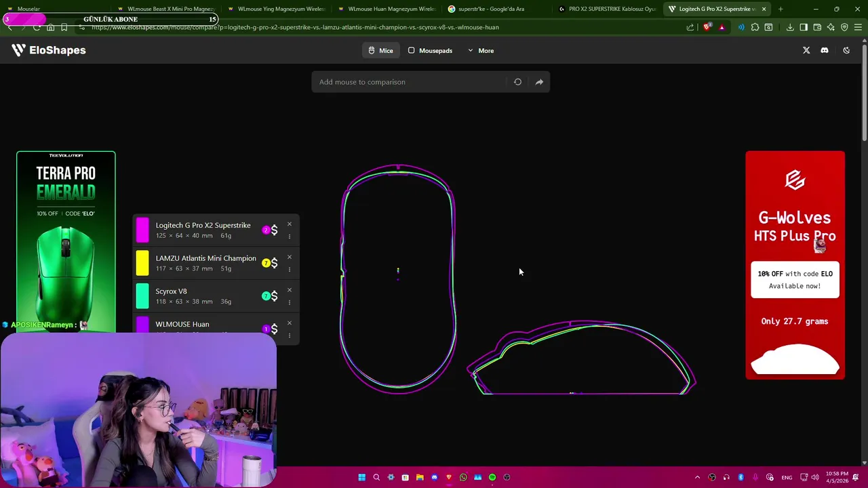
Task: Open Brave browser taskbar icon
Action: tap(449, 477)
